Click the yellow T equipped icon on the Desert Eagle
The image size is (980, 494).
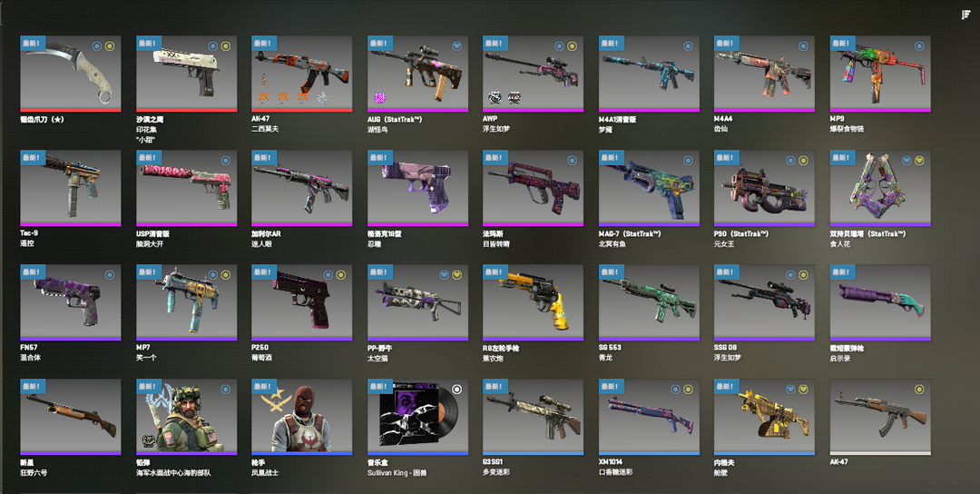click(x=225, y=45)
